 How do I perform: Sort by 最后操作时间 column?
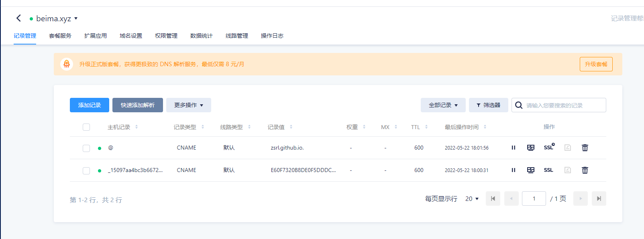pos(485,127)
